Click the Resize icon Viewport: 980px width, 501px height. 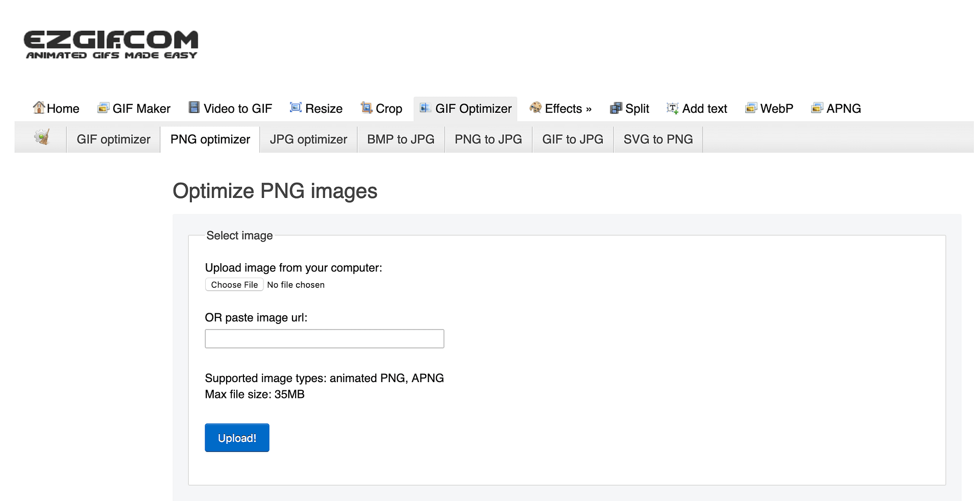(296, 107)
